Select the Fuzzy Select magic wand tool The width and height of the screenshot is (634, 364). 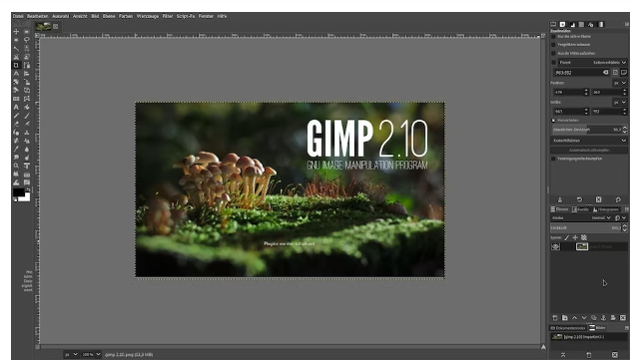point(16,49)
